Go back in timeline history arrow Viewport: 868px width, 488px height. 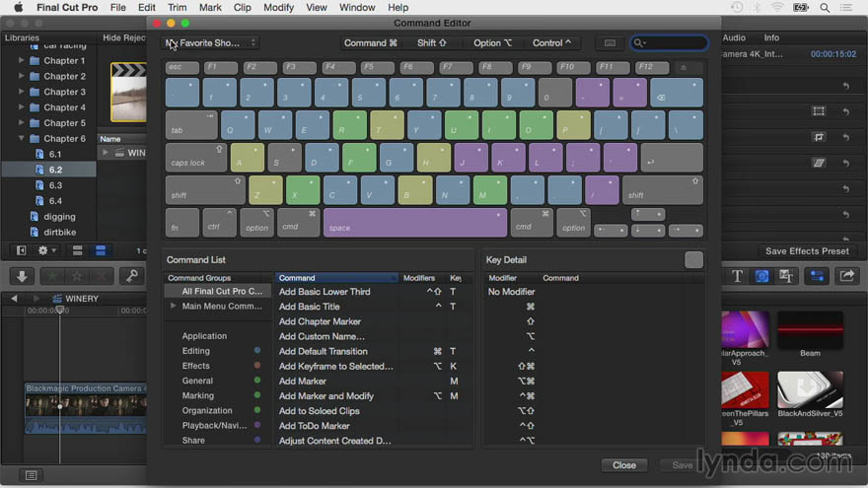pos(15,298)
